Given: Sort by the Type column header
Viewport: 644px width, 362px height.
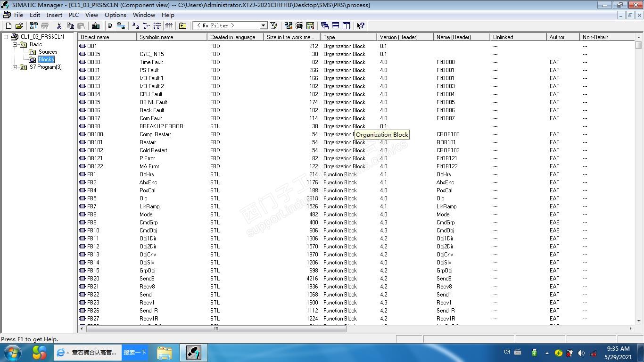Looking at the screenshot, I should click(348, 37).
